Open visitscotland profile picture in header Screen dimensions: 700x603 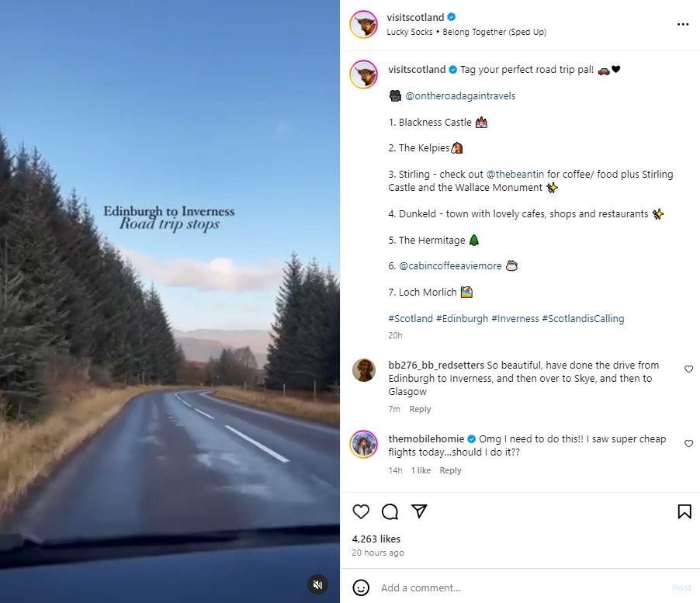pos(364,25)
